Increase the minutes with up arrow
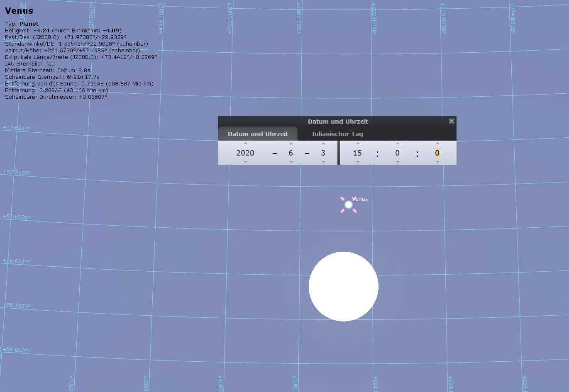Viewport: 569px width, 392px height. pos(398,144)
